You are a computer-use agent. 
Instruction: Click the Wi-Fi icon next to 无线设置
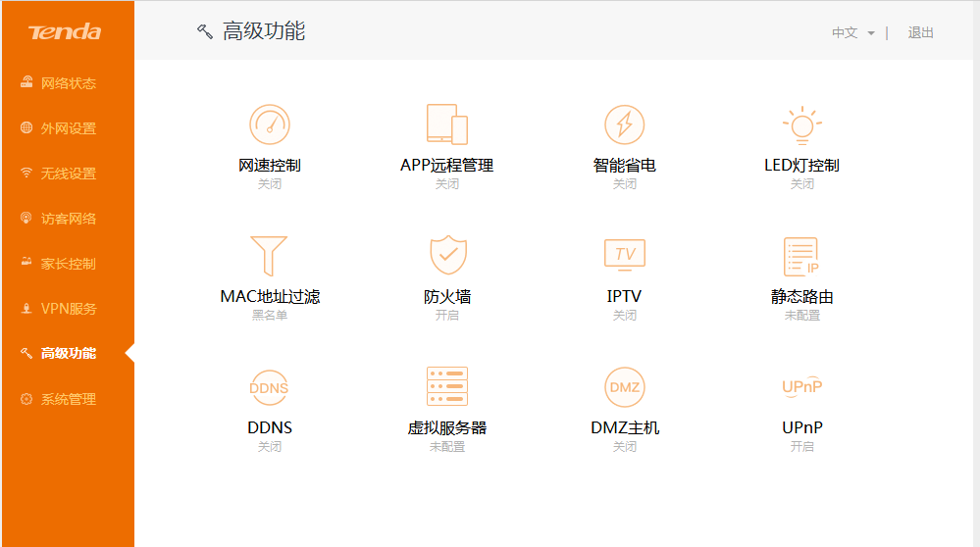[x=26, y=173]
